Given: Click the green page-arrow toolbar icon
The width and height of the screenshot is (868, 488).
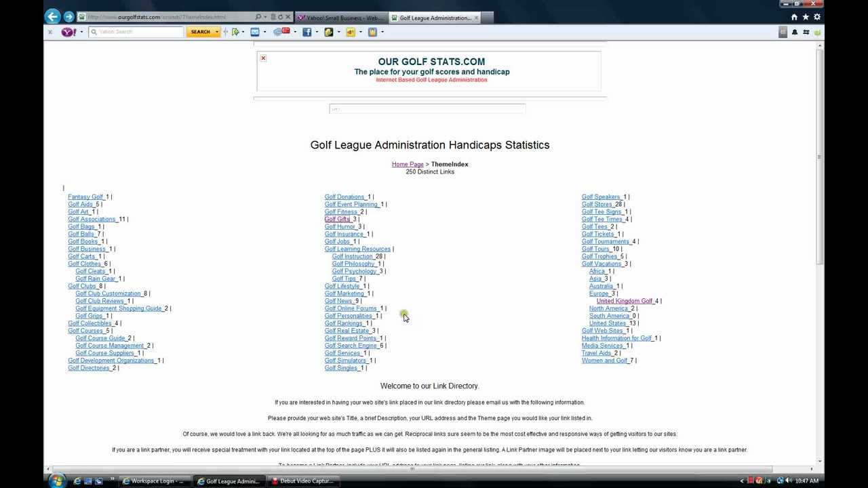Looking at the screenshot, I should 235,32.
